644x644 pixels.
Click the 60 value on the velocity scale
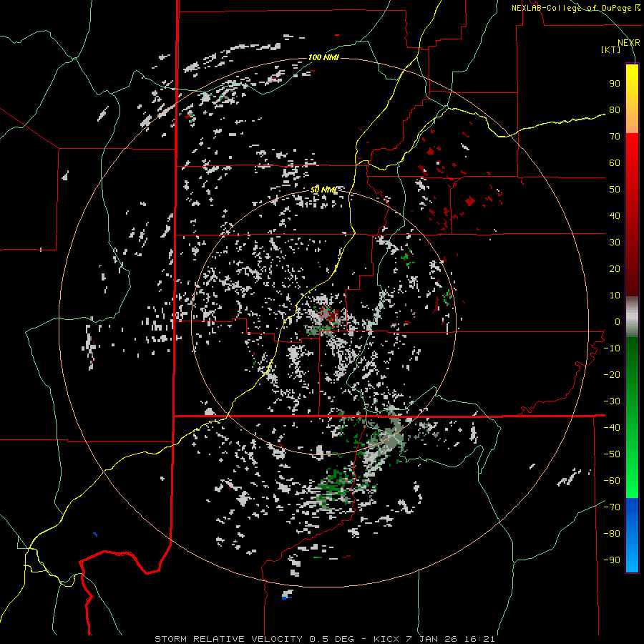coord(615,163)
